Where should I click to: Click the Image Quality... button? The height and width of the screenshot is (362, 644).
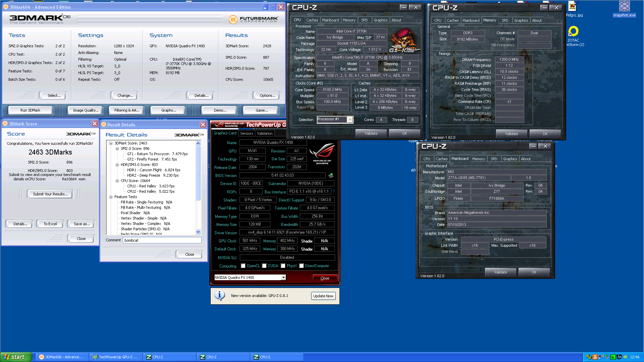coord(86,110)
